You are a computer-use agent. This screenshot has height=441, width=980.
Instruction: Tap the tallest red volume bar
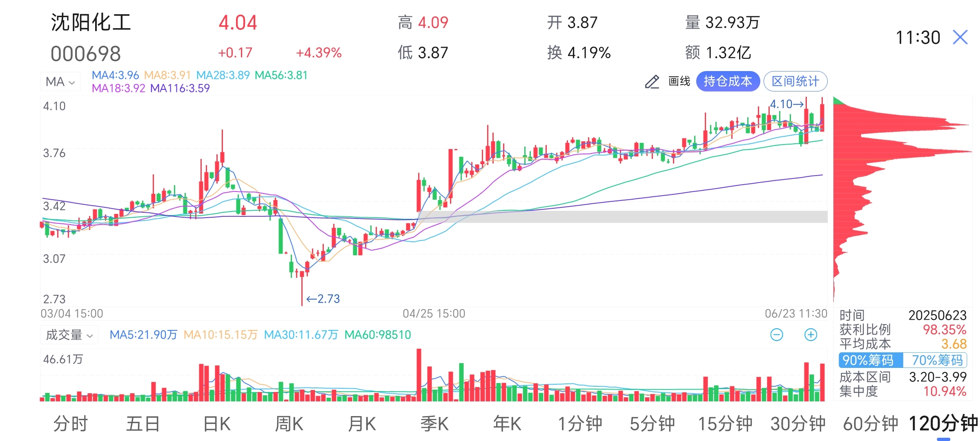point(419,375)
